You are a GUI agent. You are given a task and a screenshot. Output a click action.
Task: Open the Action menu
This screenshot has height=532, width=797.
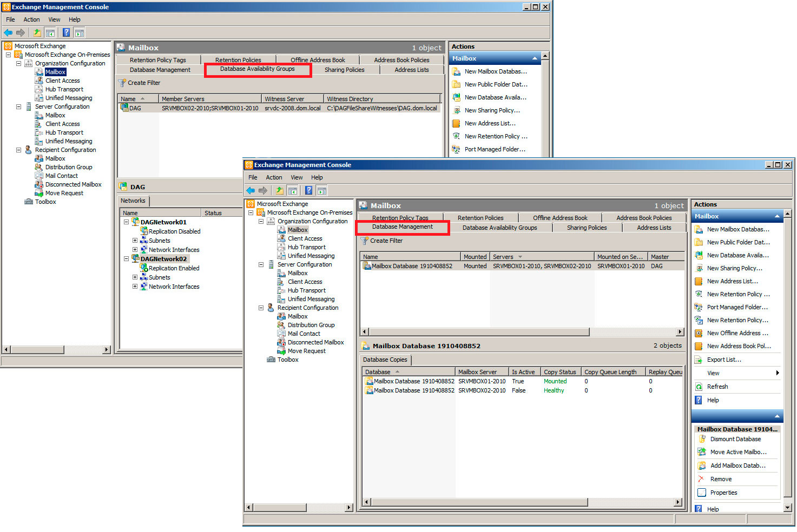pyautogui.click(x=274, y=177)
